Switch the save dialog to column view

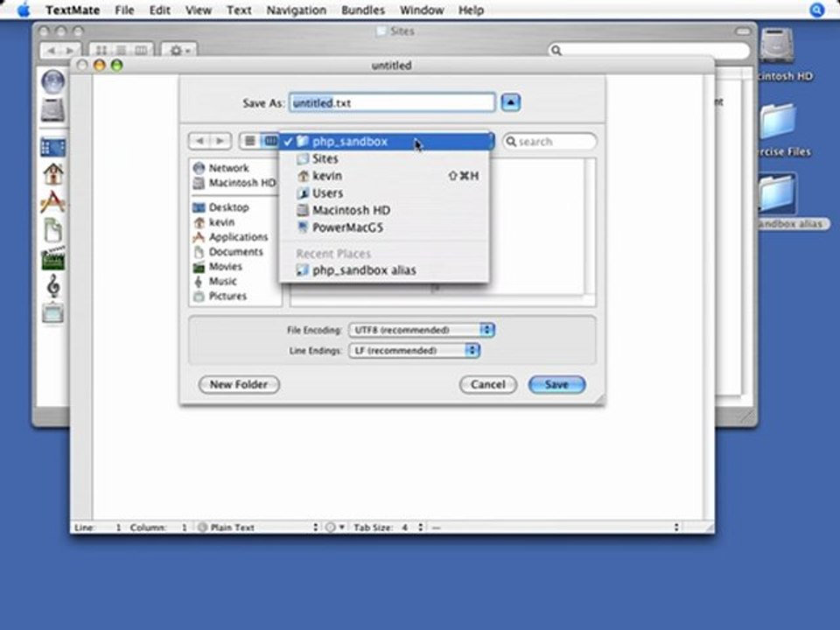[270, 141]
